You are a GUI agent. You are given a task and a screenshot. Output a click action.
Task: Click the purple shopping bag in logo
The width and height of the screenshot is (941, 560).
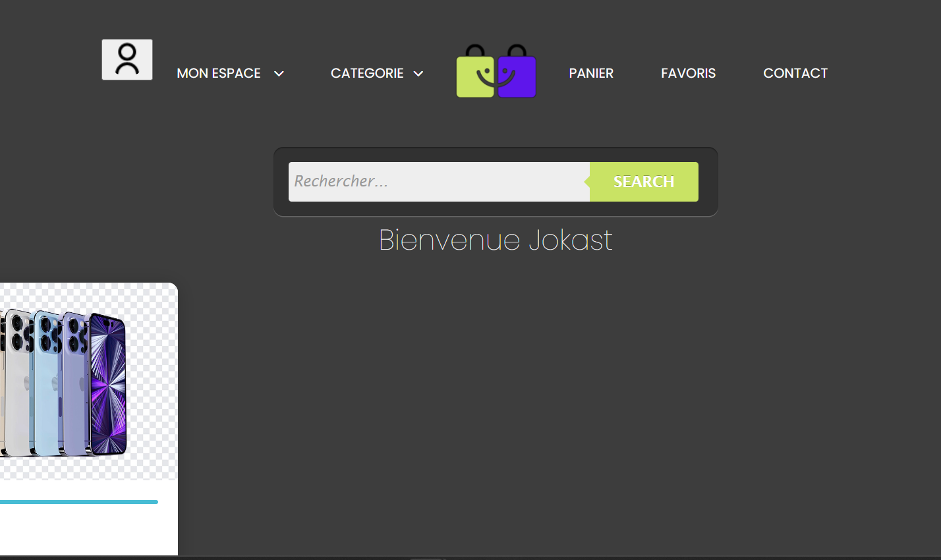tap(518, 76)
